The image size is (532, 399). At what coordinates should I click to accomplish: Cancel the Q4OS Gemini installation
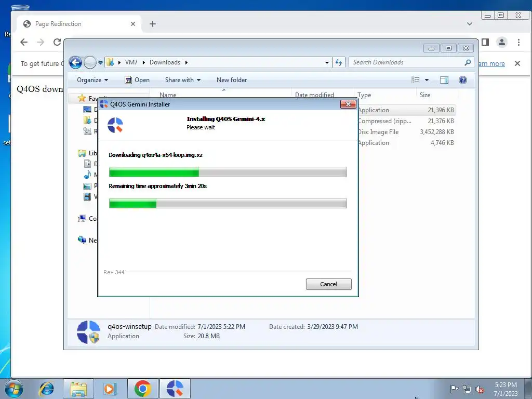pos(328,284)
